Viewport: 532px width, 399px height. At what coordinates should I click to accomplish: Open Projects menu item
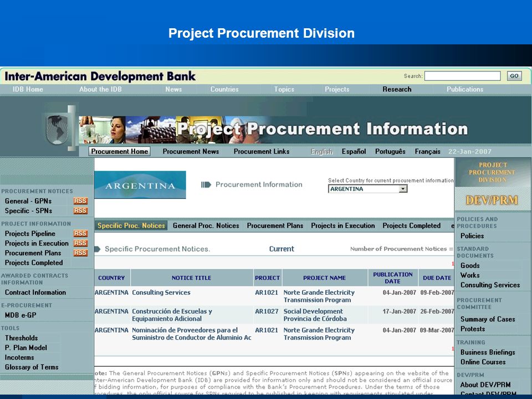click(x=337, y=89)
